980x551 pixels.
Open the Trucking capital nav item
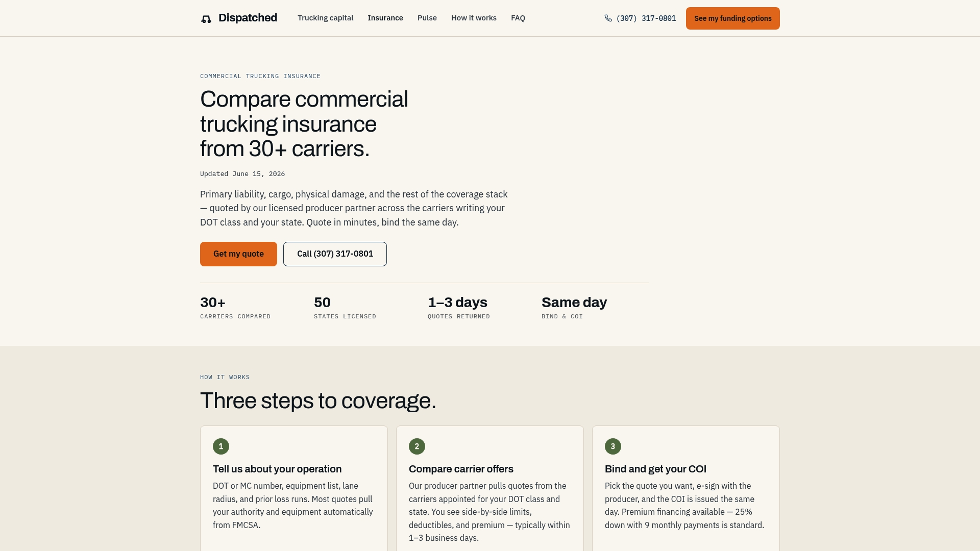pos(326,18)
